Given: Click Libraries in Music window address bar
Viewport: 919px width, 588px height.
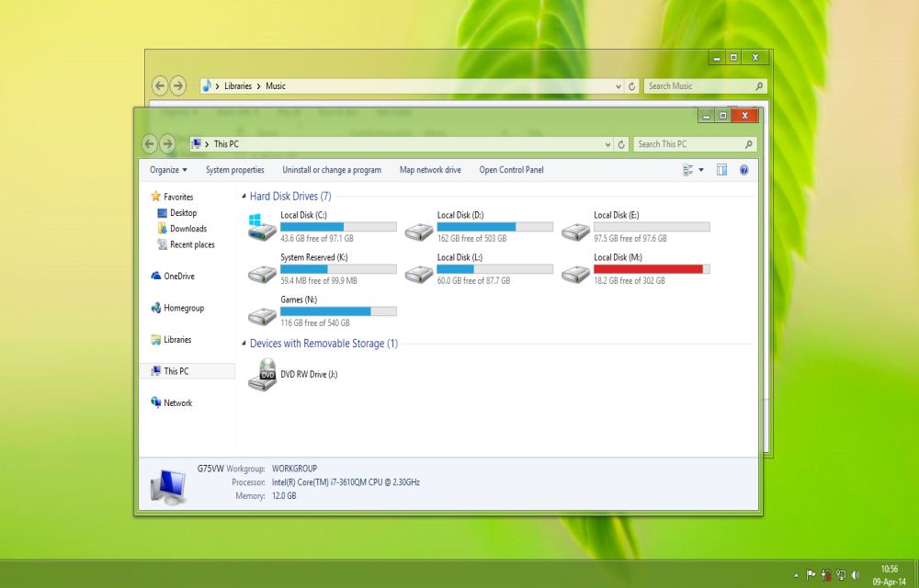Looking at the screenshot, I should point(238,86).
